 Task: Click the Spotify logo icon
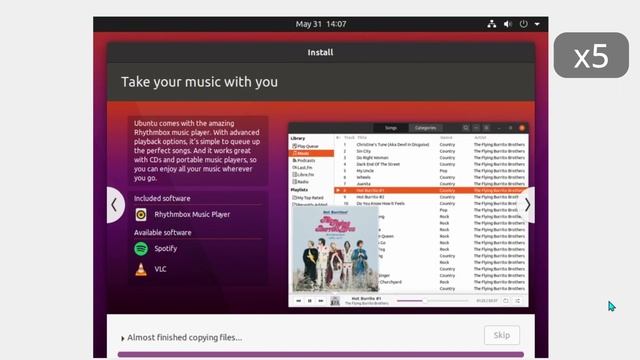coord(141,249)
